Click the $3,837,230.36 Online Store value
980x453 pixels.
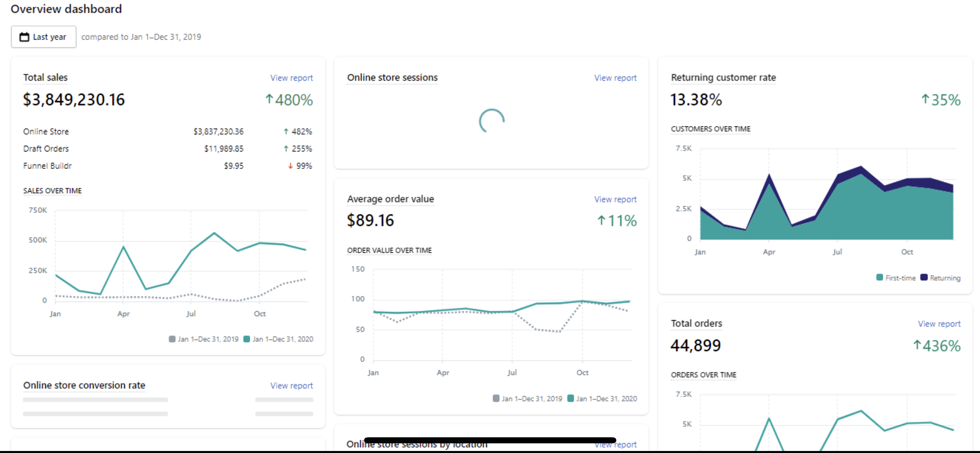(218, 131)
